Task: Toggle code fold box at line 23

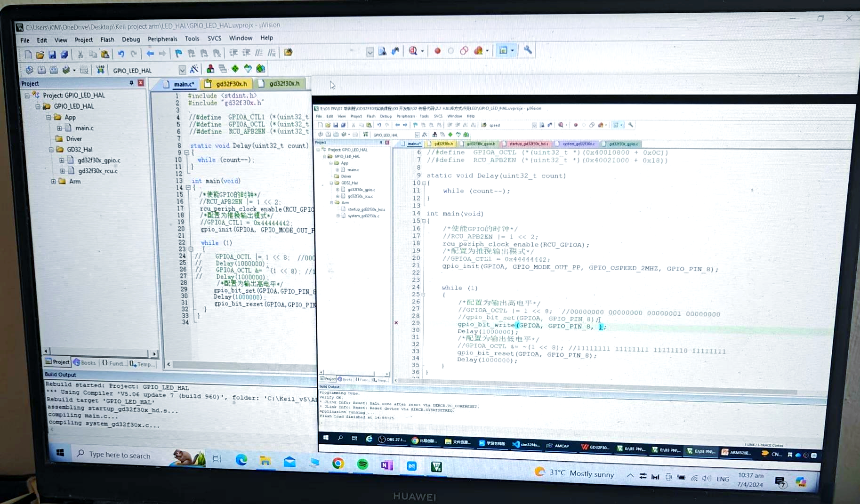Action: pos(191,249)
